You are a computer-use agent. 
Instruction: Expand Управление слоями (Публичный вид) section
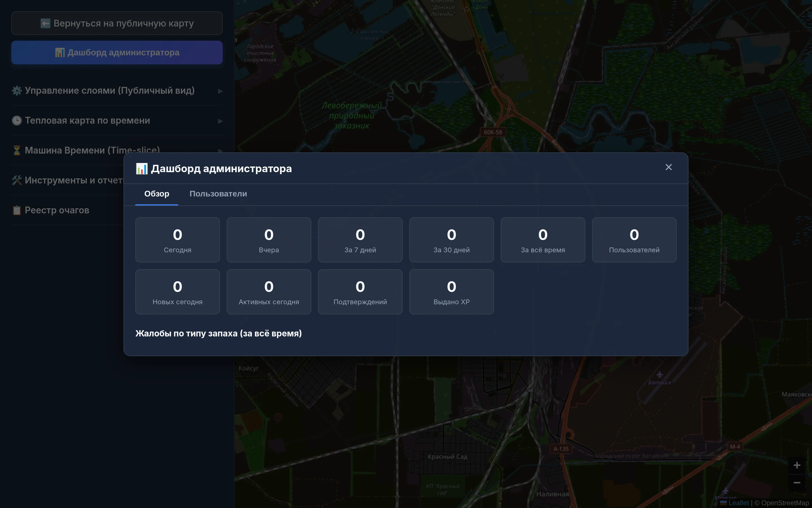(117, 91)
